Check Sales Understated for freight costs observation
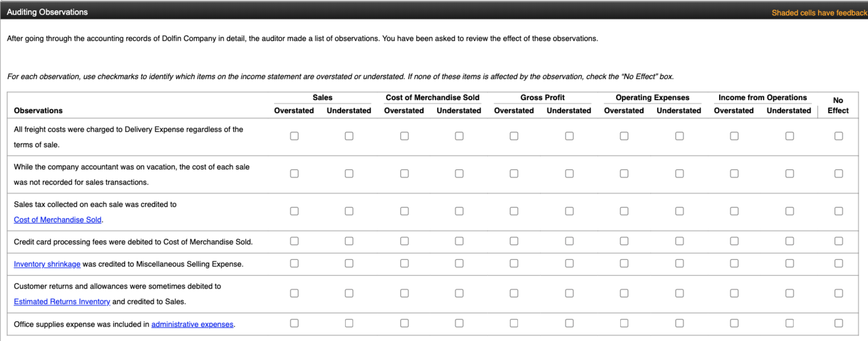The image size is (868, 341). coord(348,136)
